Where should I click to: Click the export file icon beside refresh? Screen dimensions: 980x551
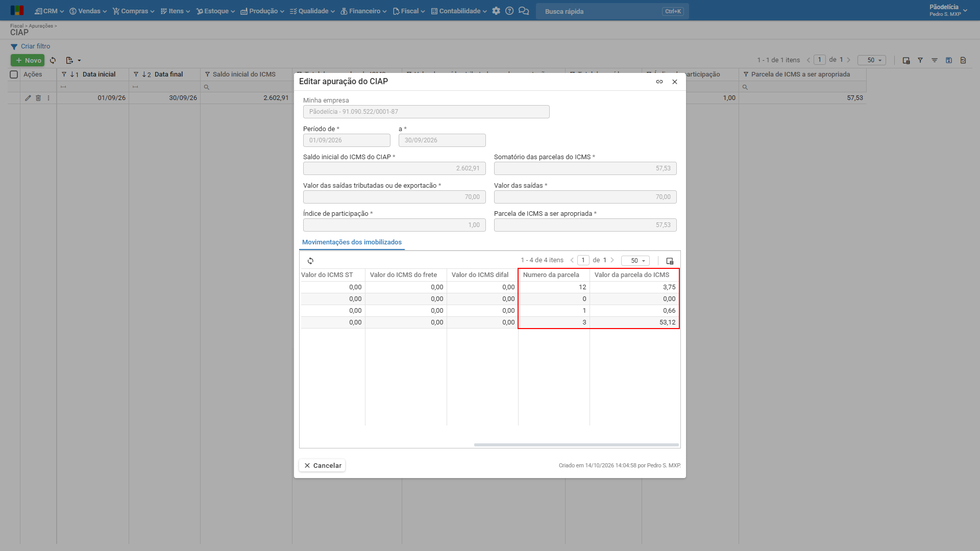[69, 60]
